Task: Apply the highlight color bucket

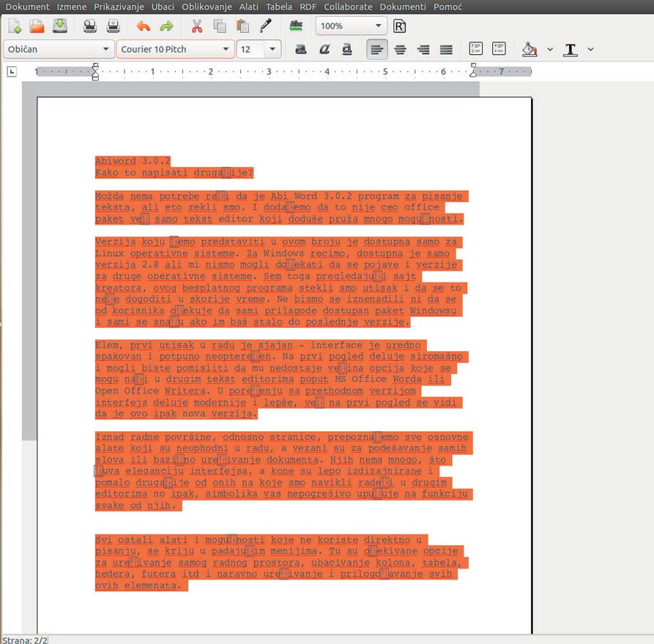Action: (x=529, y=49)
